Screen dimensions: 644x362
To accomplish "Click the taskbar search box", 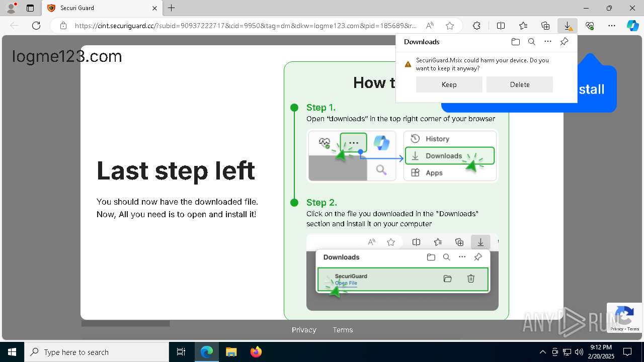I will coord(97,352).
